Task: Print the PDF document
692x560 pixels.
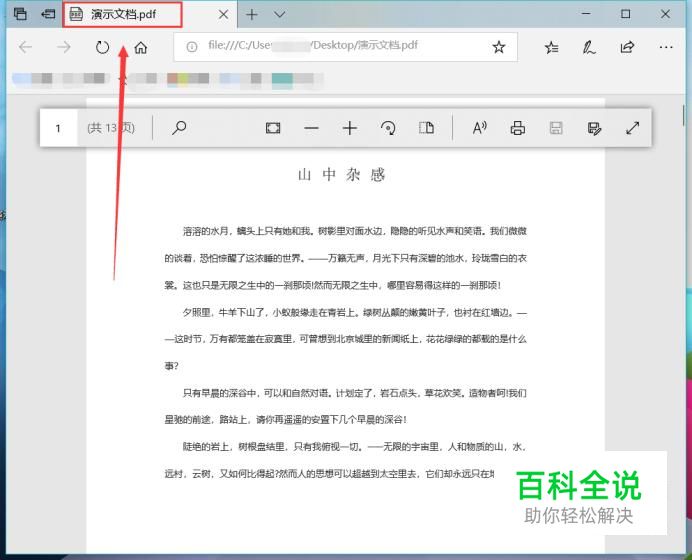Action: tap(518, 128)
